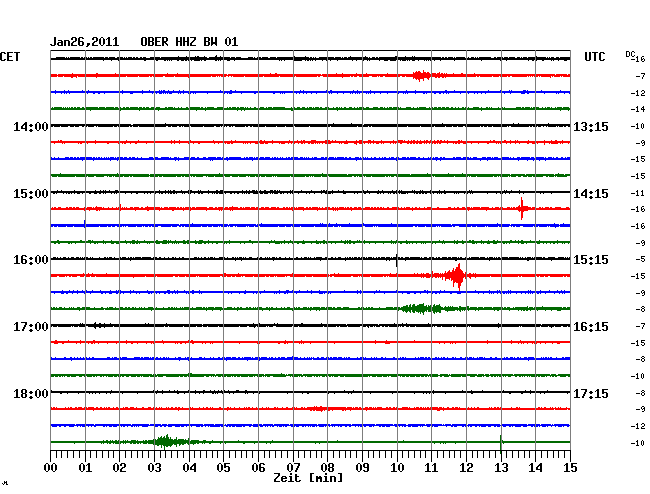Click the date label Jan26,2011

(85, 42)
